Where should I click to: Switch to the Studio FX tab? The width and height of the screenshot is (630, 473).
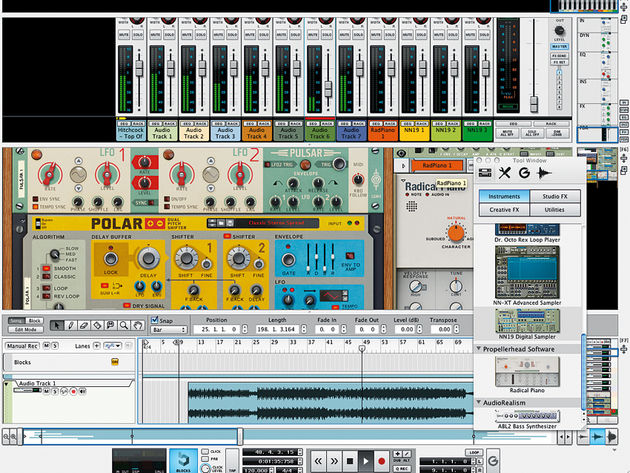(555, 196)
